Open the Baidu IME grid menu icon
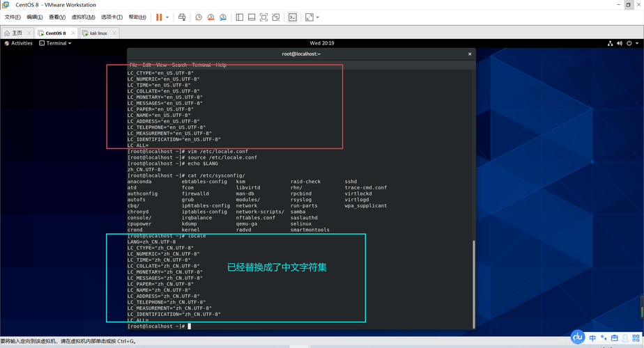The height and width of the screenshot is (348, 644). (636, 338)
